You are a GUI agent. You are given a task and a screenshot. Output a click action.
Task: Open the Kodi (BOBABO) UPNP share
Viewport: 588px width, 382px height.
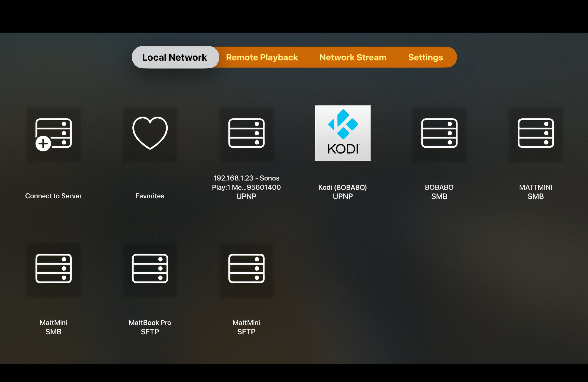[343, 133]
